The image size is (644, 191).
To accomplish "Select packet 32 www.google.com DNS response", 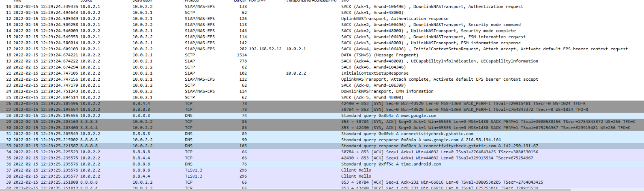I will 322,140.
